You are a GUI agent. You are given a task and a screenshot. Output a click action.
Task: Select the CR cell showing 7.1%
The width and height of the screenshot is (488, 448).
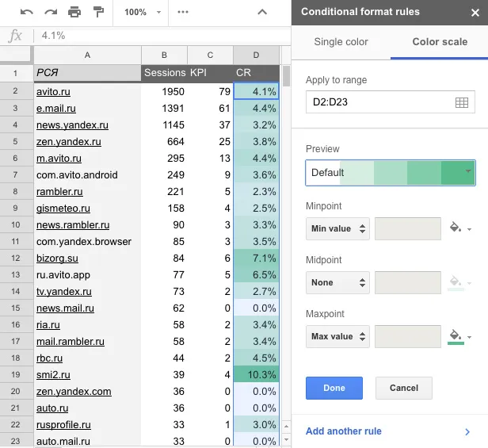[256, 258]
